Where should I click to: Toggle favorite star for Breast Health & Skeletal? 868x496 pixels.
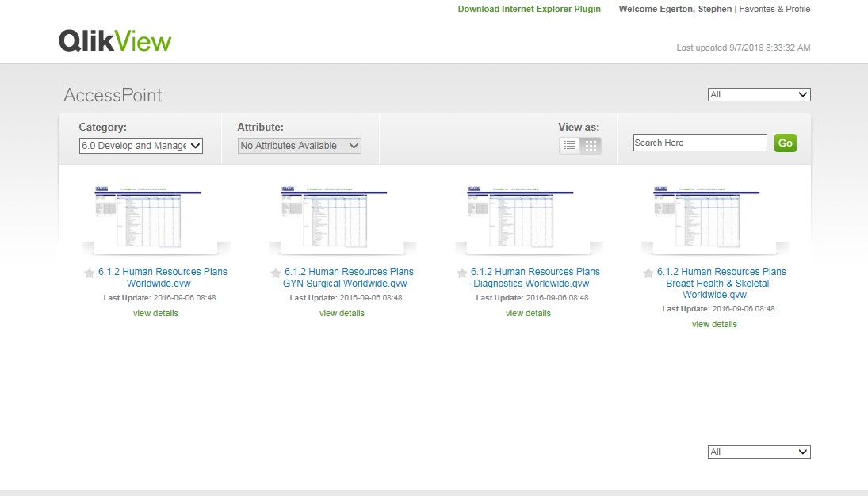648,273
